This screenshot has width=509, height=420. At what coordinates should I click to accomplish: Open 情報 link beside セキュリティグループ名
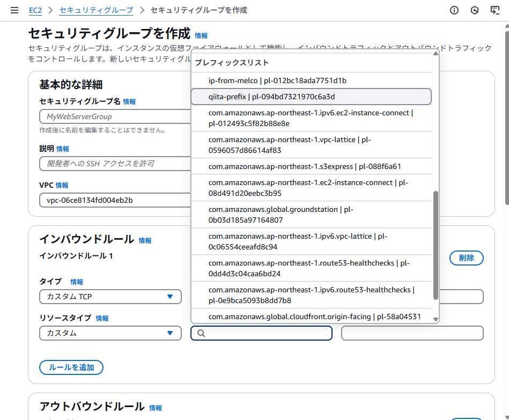[129, 101]
